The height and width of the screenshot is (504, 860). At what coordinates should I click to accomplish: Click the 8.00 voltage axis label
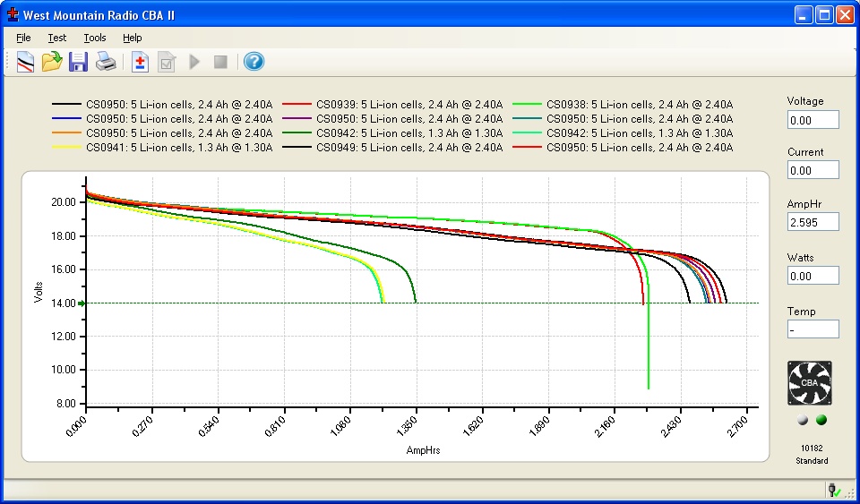65,404
